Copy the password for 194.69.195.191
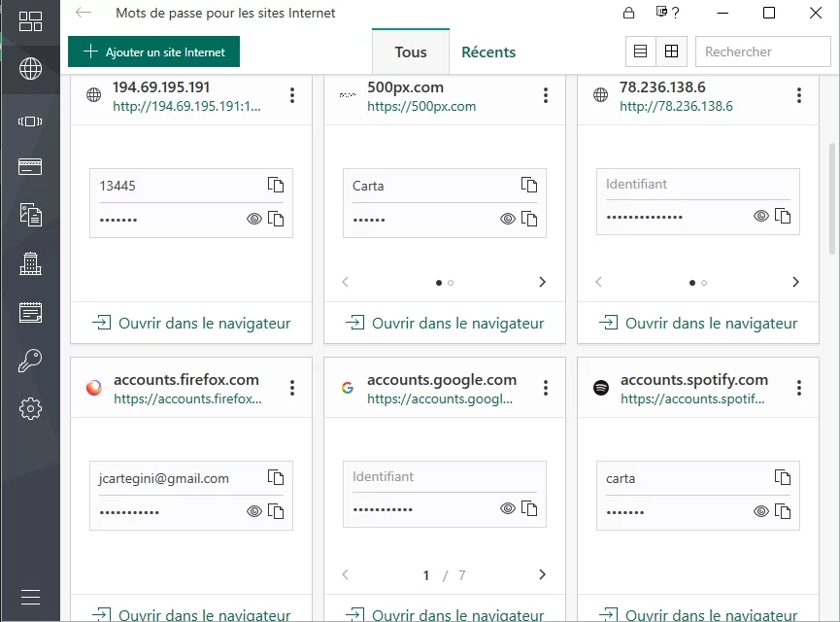This screenshot has height=622, width=840. pyautogui.click(x=276, y=219)
